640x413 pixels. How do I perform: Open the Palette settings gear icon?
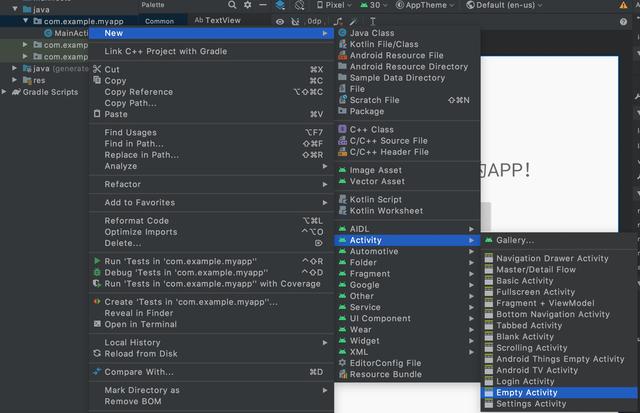coord(248,5)
